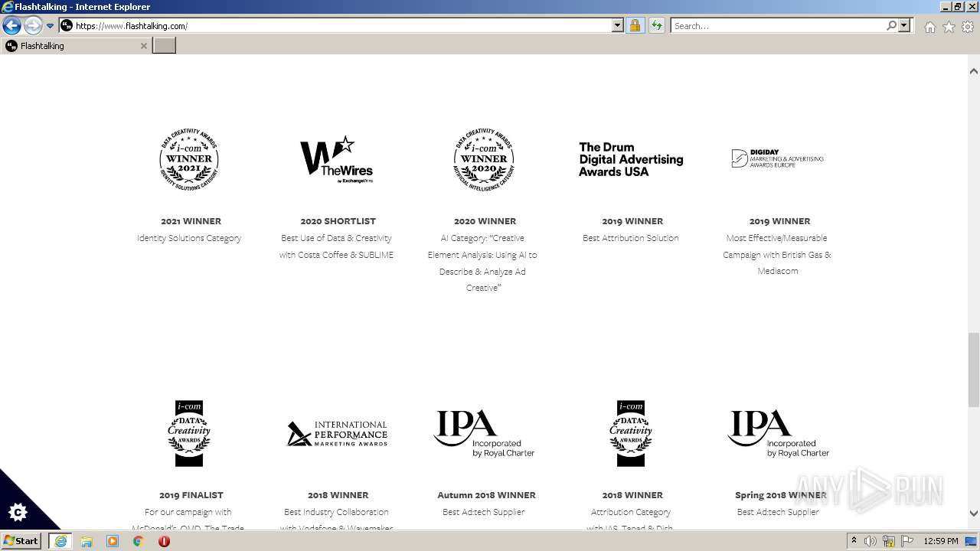980x551 pixels.
Task: Click the 'Autumn 2018 WINNER' heading
Action: pyautogui.click(x=486, y=495)
